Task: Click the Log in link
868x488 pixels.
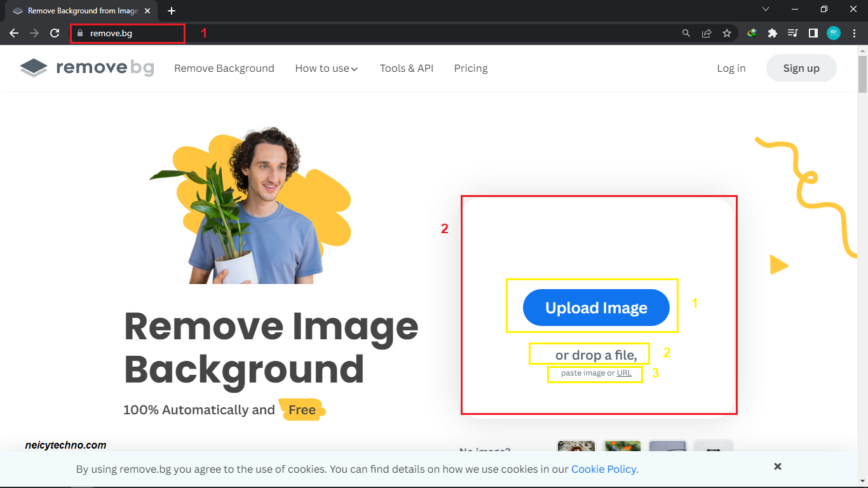Action: [731, 68]
